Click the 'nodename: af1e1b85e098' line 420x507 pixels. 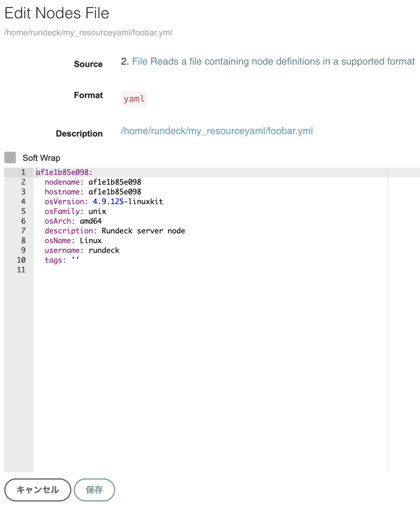pos(93,182)
